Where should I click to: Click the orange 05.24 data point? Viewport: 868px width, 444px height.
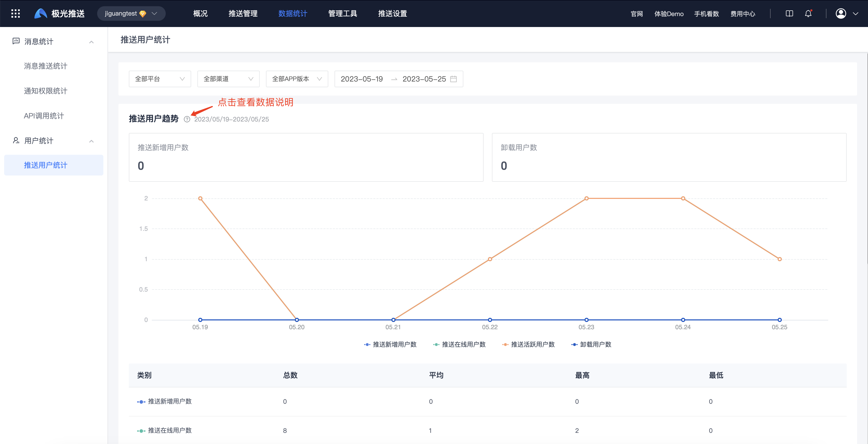[x=683, y=198]
